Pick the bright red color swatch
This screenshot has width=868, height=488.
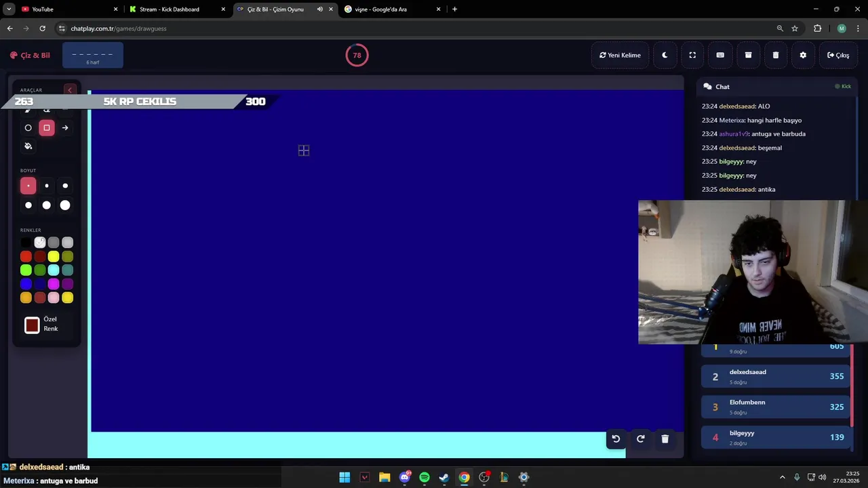26,256
